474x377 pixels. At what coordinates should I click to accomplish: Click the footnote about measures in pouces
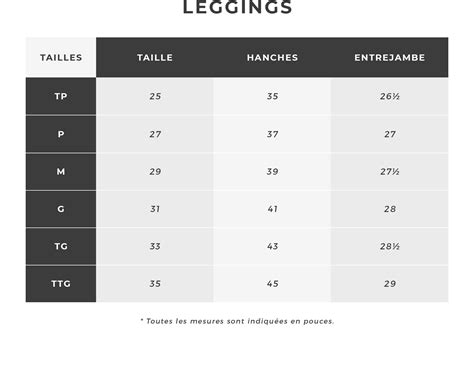pos(237,321)
